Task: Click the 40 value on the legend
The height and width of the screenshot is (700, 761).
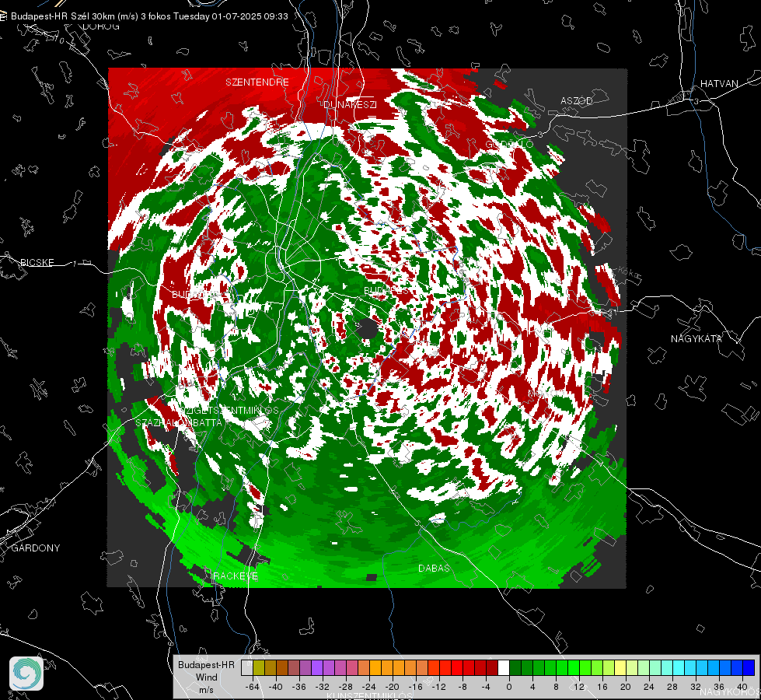Action: click(x=742, y=688)
